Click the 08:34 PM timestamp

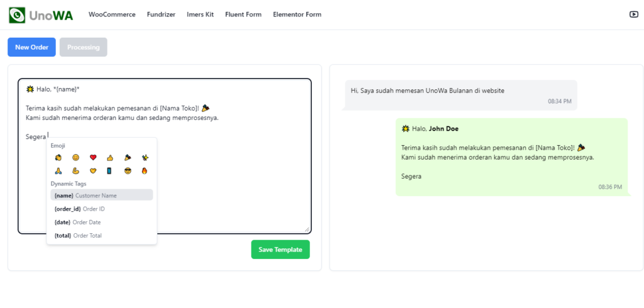(x=559, y=101)
